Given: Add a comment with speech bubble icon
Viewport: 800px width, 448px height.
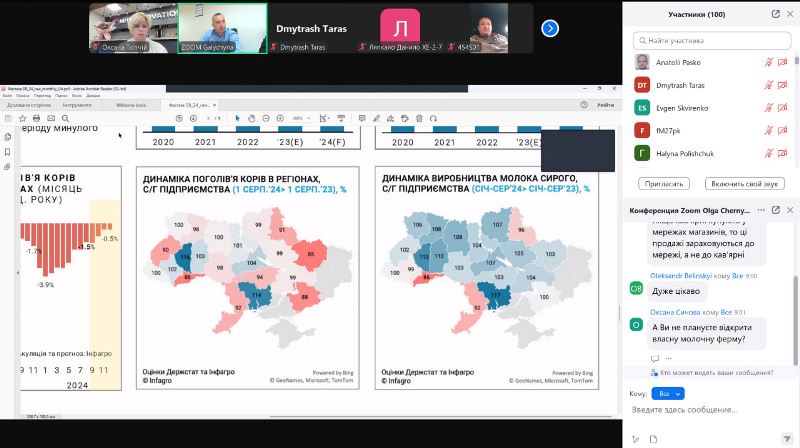Looking at the screenshot, I should pyautogui.click(x=362, y=118).
